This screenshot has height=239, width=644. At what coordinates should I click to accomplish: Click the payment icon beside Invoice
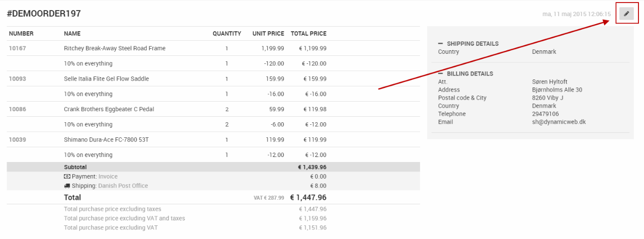pyautogui.click(x=67, y=177)
